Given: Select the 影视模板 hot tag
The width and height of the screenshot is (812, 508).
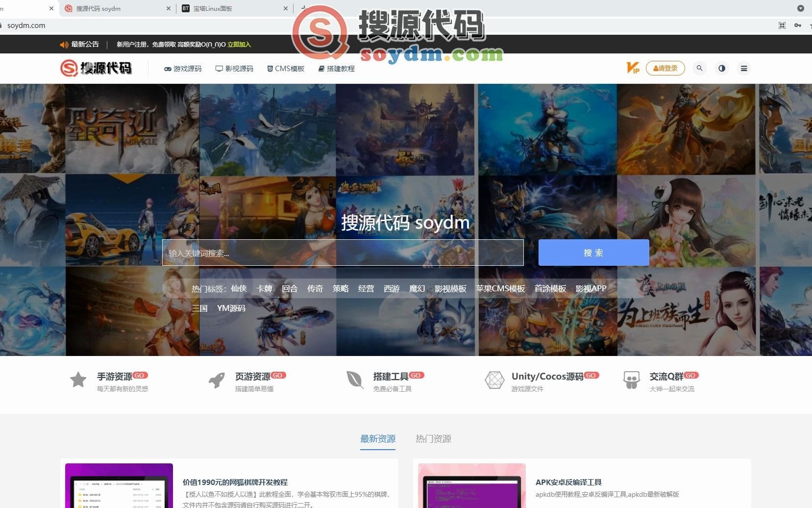Looking at the screenshot, I should (450, 288).
